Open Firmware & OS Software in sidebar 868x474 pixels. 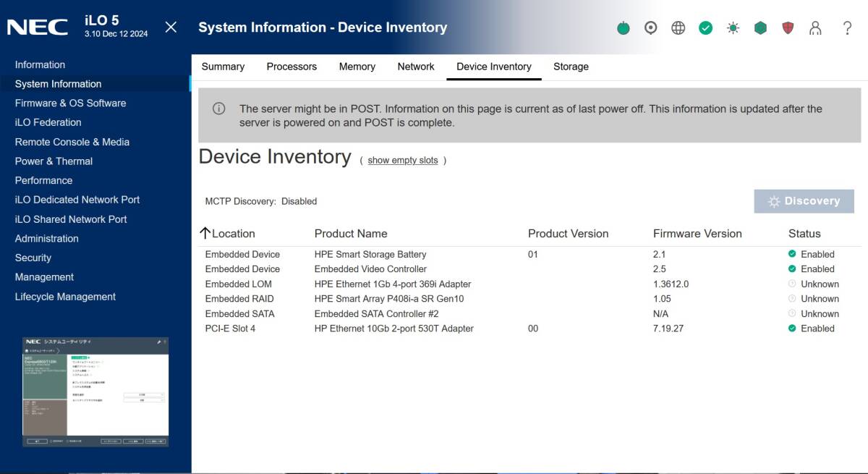point(70,103)
